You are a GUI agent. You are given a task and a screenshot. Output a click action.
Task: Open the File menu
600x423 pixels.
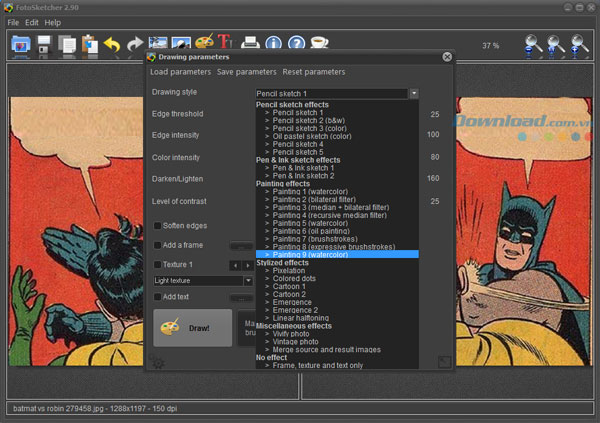click(x=13, y=23)
